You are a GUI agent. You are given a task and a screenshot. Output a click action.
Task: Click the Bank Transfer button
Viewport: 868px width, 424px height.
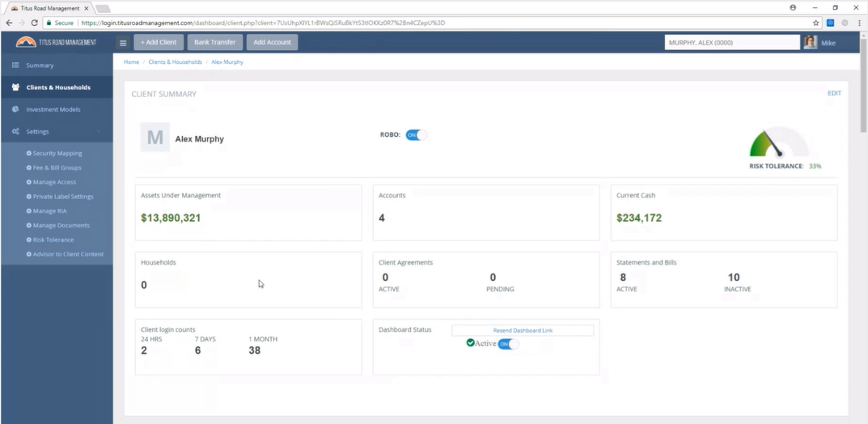point(215,42)
